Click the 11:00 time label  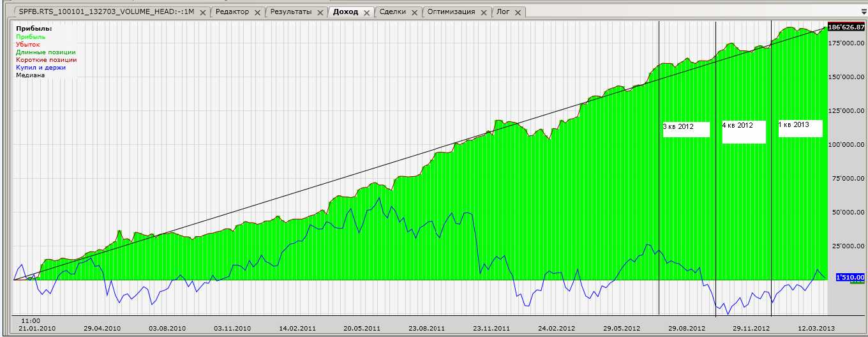pyautogui.click(x=30, y=320)
